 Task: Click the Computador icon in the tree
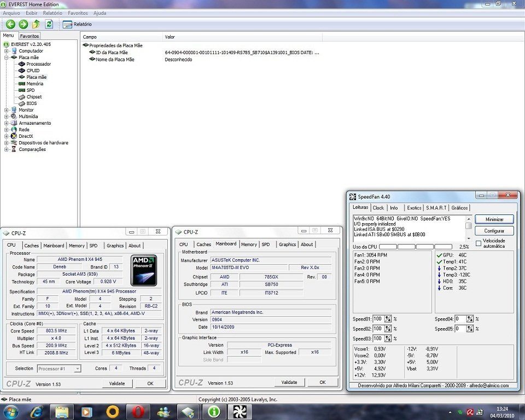(x=14, y=51)
